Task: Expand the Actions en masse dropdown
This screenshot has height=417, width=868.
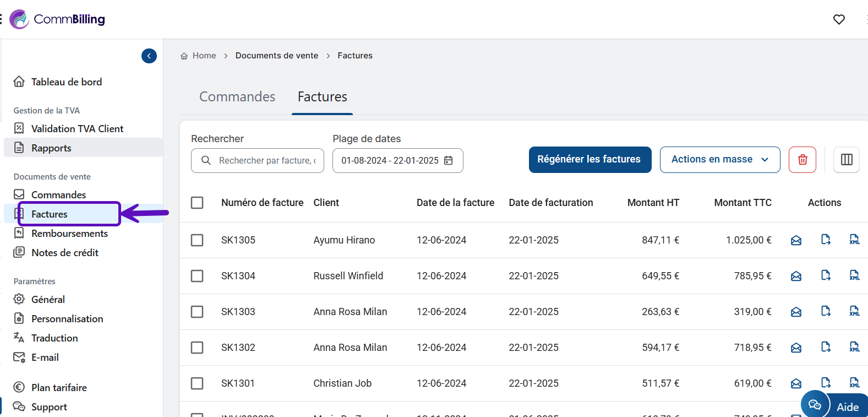Action: coord(719,160)
